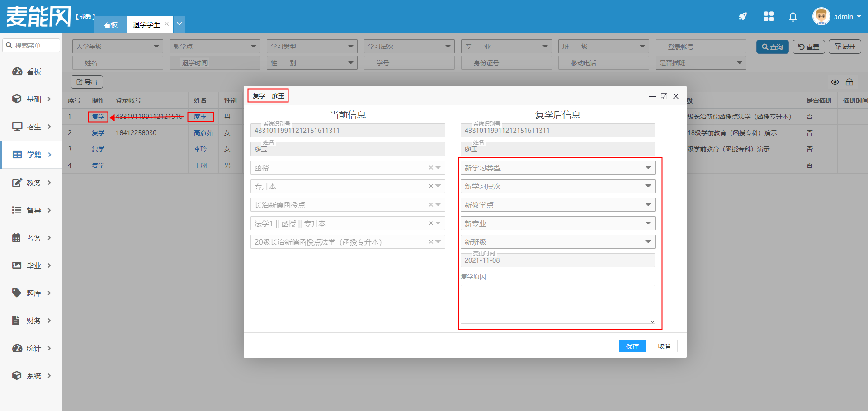Screen dimensions: 868x411
Task: Open the notification bell
Action: [793, 17]
